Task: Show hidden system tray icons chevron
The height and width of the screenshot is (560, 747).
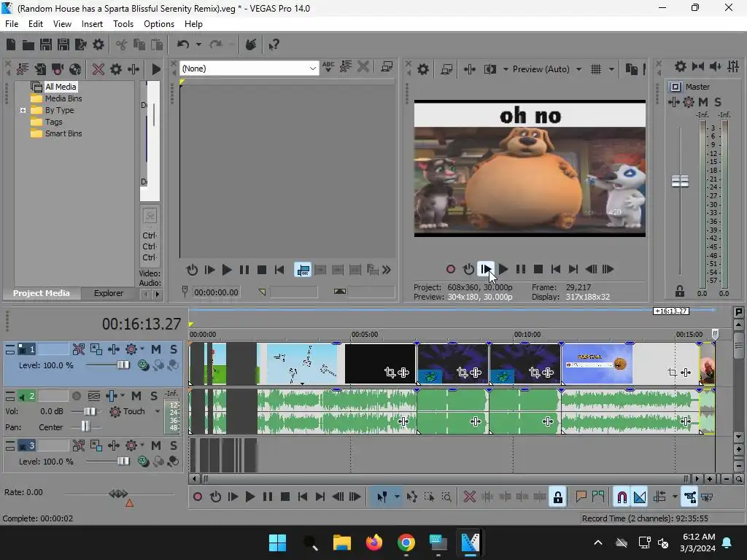Action: tap(598, 542)
